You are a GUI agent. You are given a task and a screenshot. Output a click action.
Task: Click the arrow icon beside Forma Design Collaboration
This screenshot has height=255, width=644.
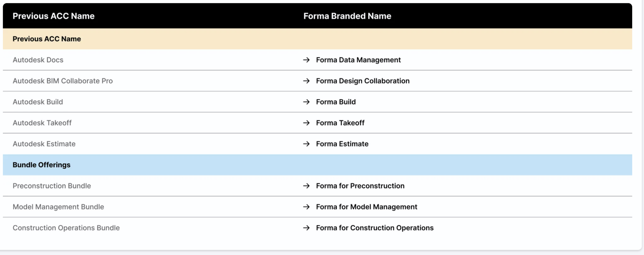click(x=306, y=81)
